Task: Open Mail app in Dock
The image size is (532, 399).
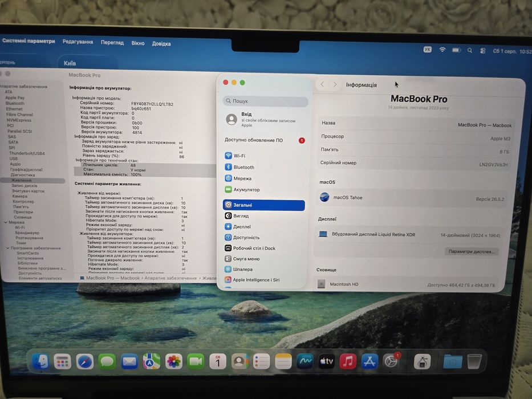Action: (x=129, y=361)
